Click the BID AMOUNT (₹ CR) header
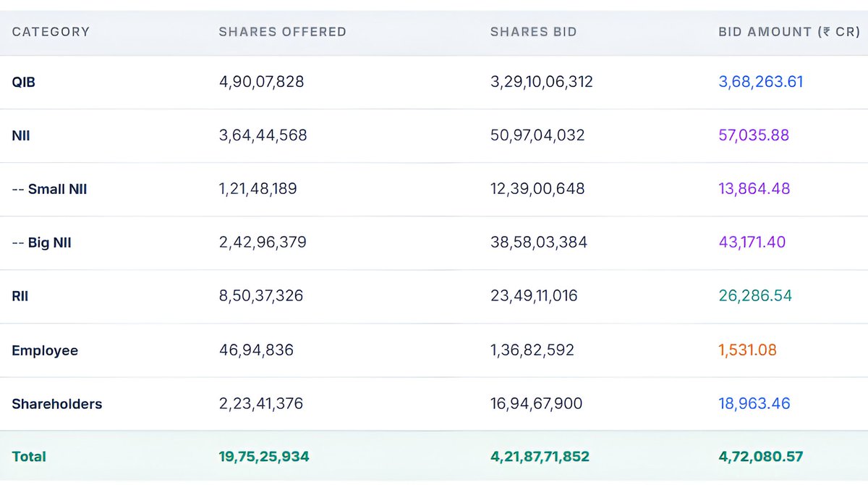The image size is (868, 485). coord(788,32)
